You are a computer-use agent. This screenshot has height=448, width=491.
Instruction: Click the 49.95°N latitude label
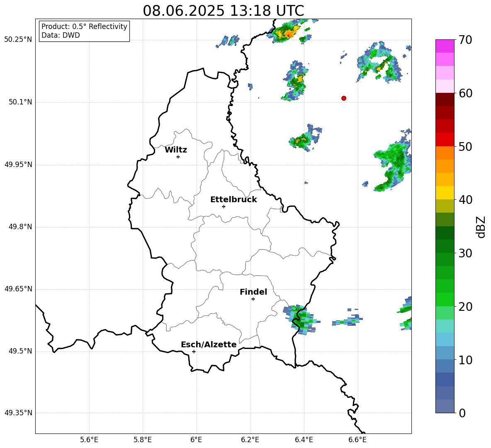(x=18, y=165)
